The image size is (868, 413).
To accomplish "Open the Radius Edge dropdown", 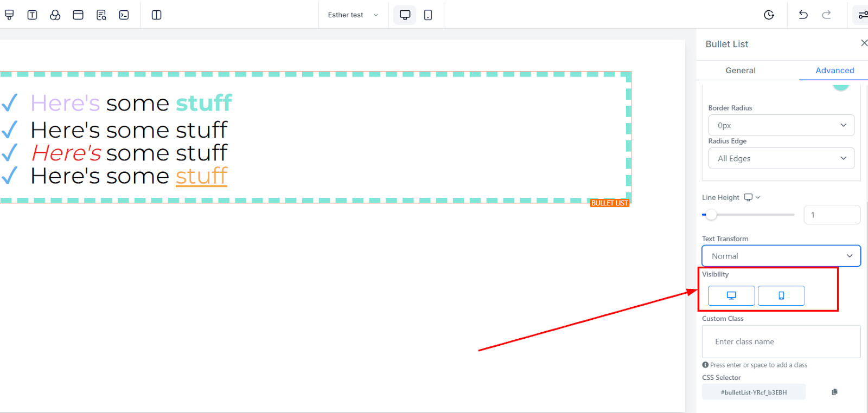I will [x=781, y=158].
